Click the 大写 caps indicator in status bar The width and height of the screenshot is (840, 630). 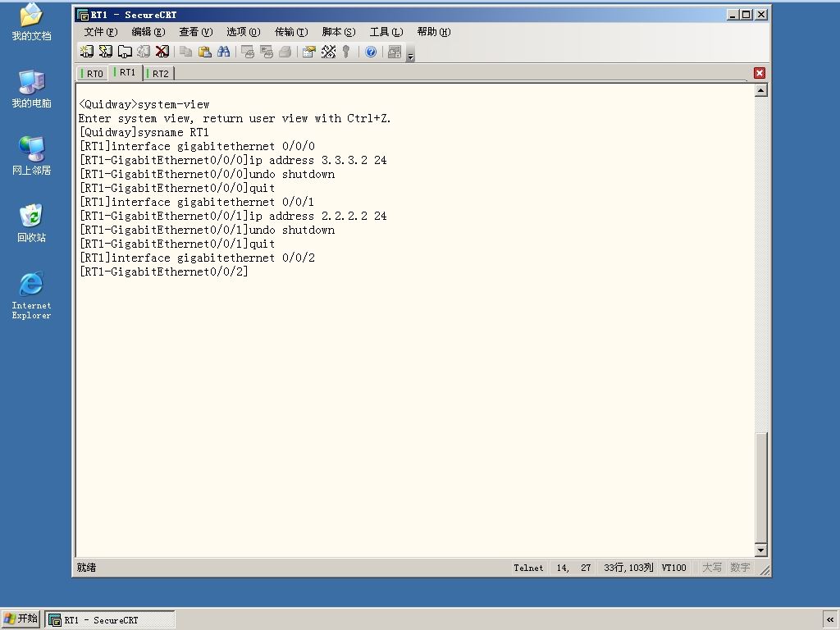pos(711,568)
